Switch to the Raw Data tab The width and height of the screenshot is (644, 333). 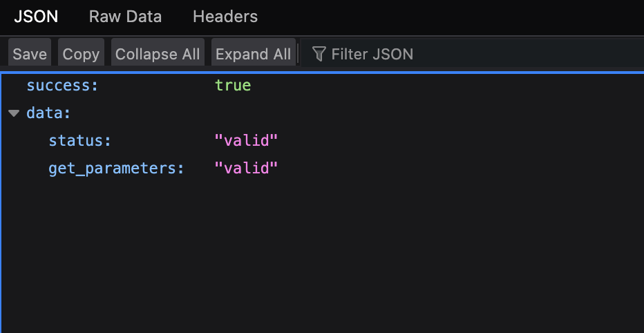click(125, 17)
